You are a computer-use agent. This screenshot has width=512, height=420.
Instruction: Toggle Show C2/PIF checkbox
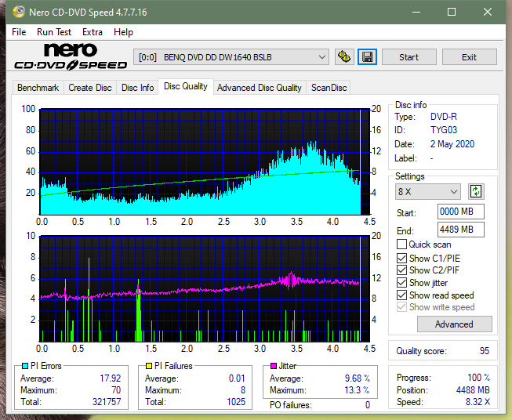click(401, 270)
